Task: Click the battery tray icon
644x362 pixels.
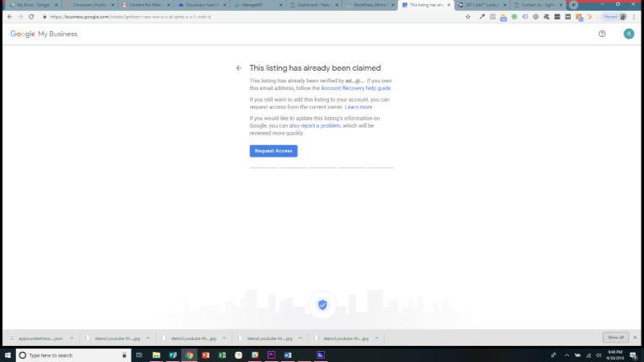Action: point(577,355)
